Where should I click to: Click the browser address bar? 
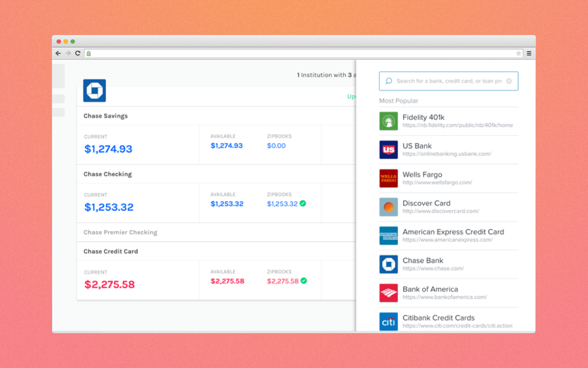(304, 53)
